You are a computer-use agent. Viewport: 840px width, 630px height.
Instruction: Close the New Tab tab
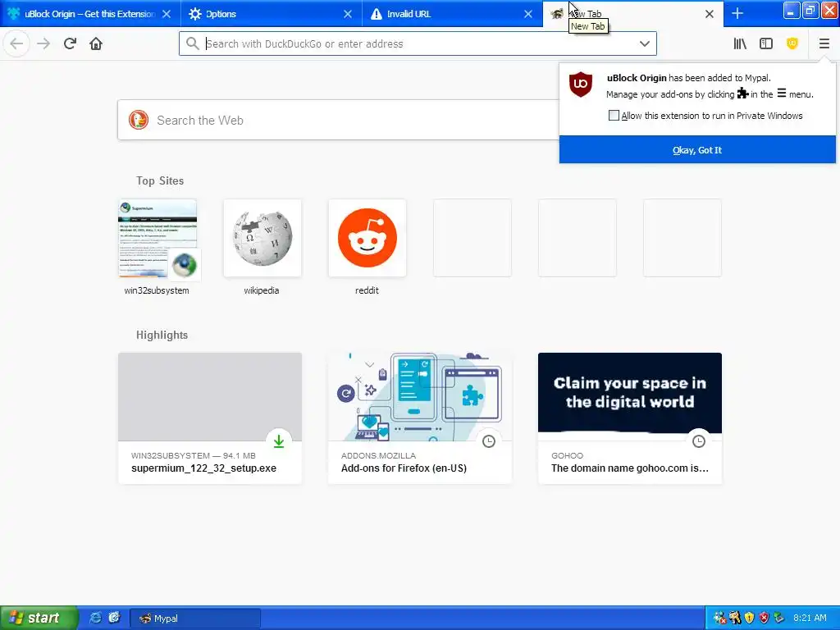pyautogui.click(x=710, y=14)
